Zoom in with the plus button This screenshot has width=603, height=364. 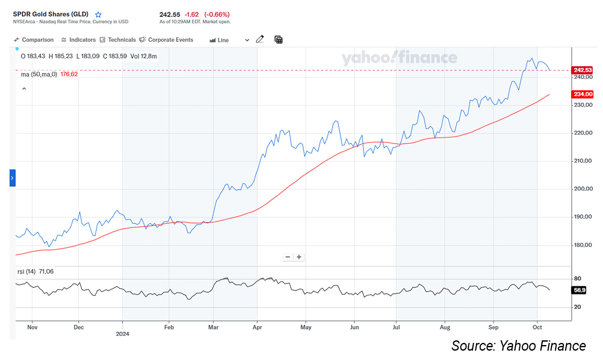click(x=299, y=257)
